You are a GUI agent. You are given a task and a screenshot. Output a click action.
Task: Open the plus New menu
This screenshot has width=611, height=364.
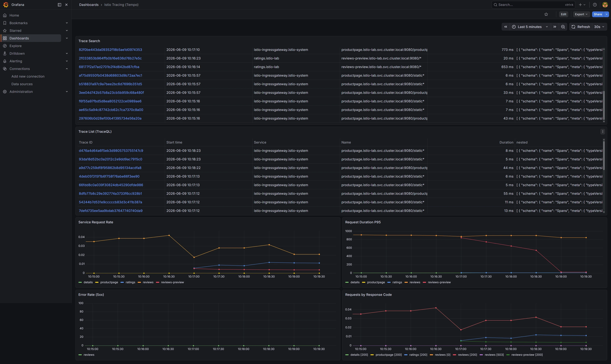(582, 5)
